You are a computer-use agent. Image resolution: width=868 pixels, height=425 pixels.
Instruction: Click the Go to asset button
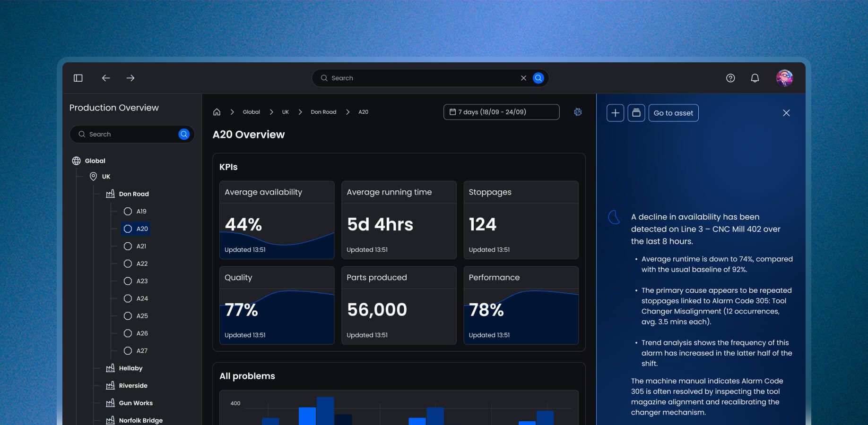click(673, 113)
